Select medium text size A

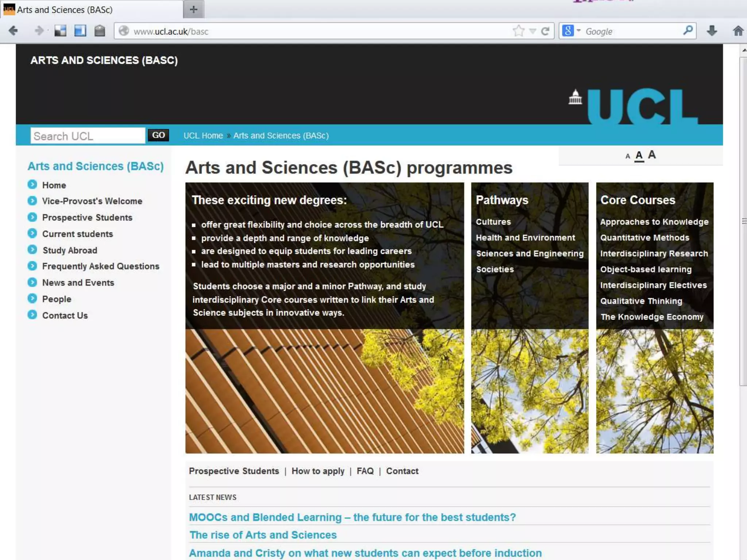coord(639,156)
